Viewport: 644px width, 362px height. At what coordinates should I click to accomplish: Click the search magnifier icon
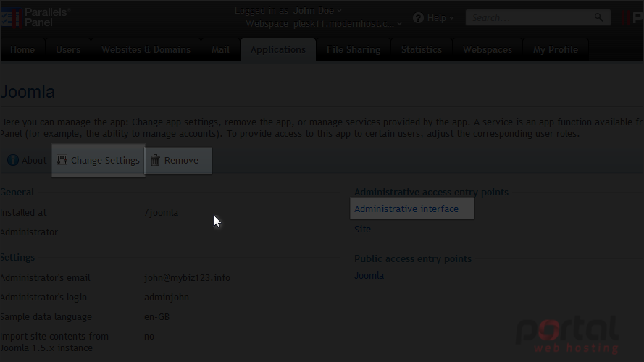point(599,17)
